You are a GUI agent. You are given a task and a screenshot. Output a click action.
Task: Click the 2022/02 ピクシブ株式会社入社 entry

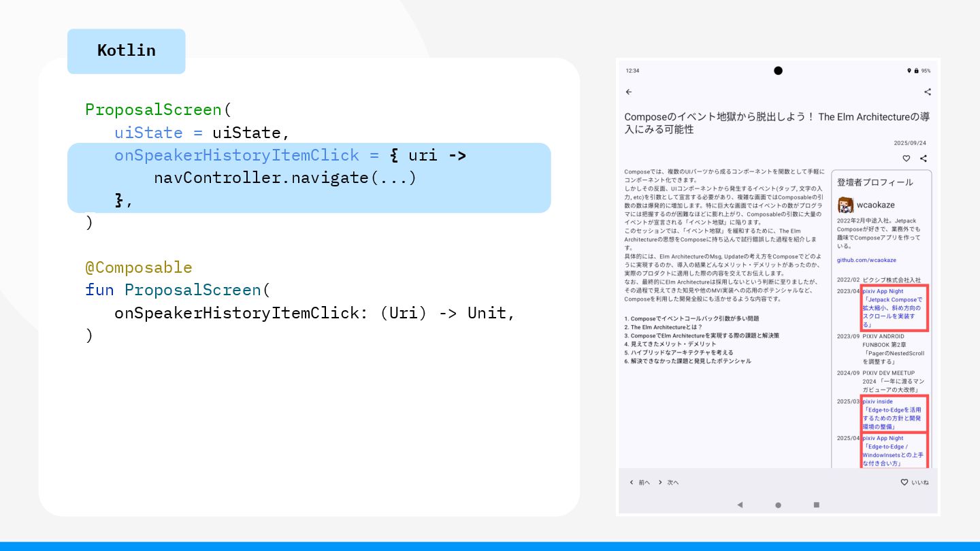[x=879, y=280]
